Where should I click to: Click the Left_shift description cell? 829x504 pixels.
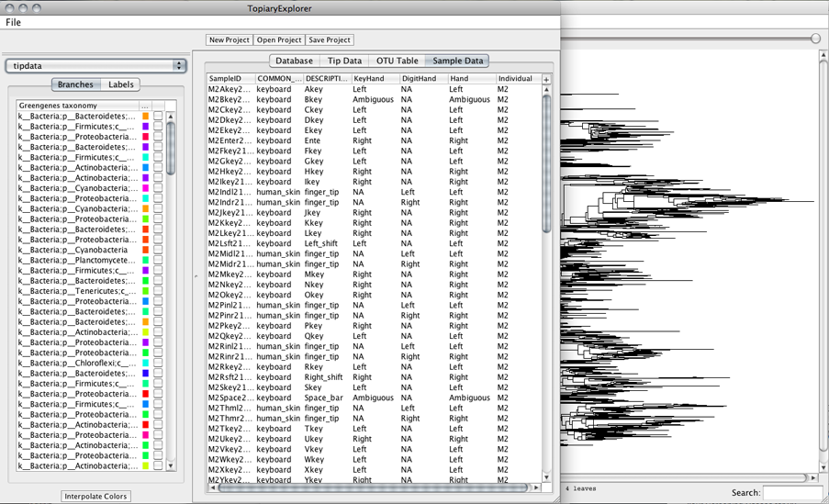coord(321,243)
